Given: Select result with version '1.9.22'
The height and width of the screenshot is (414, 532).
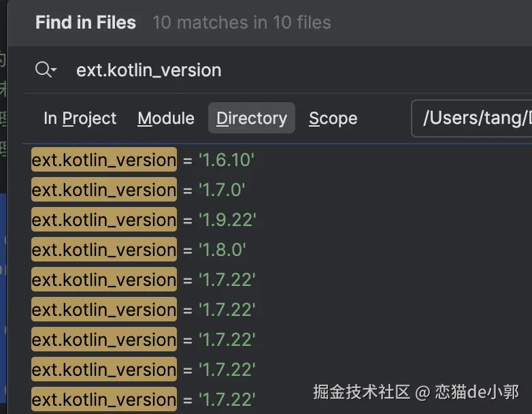Looking at the screenshot, I should pos(227,221).
